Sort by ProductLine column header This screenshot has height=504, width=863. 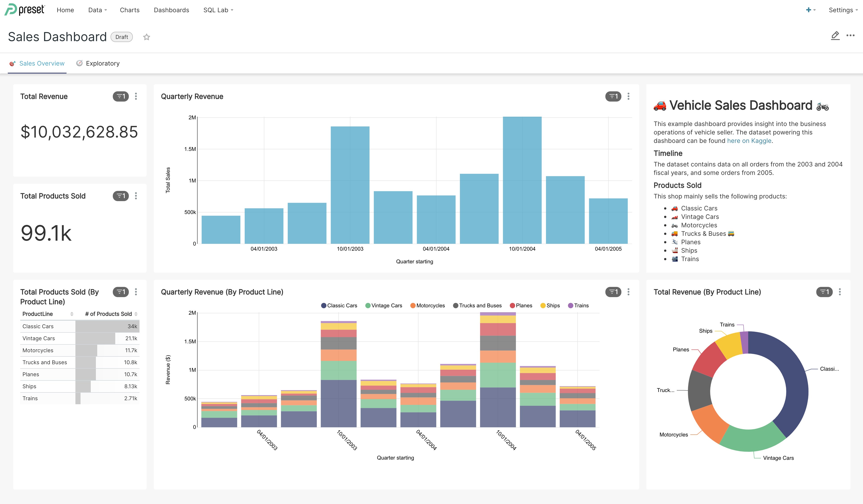(x=38, y=314)
